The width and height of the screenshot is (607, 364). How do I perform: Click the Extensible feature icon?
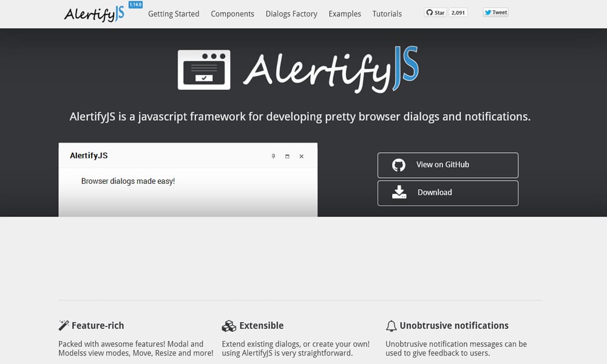point(229,325)
